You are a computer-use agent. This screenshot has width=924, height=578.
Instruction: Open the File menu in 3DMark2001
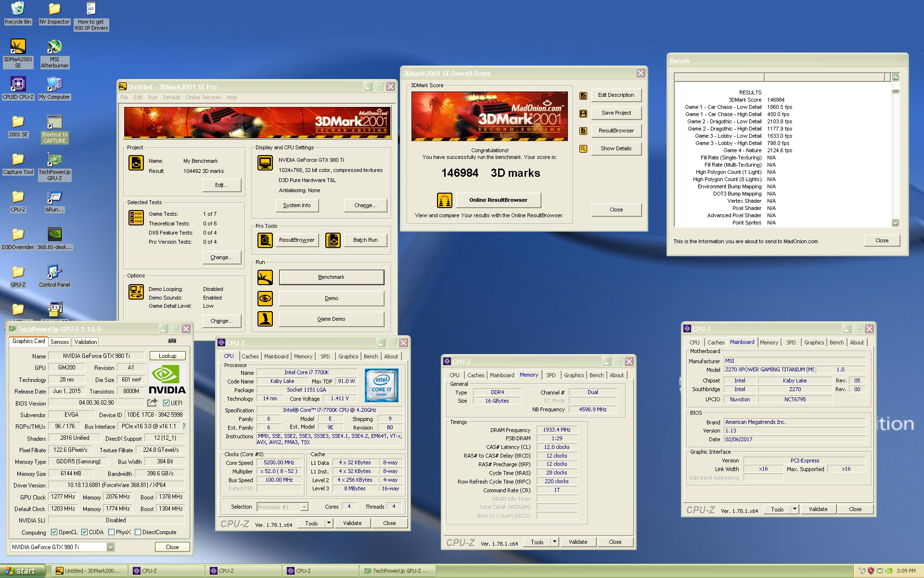124,97
